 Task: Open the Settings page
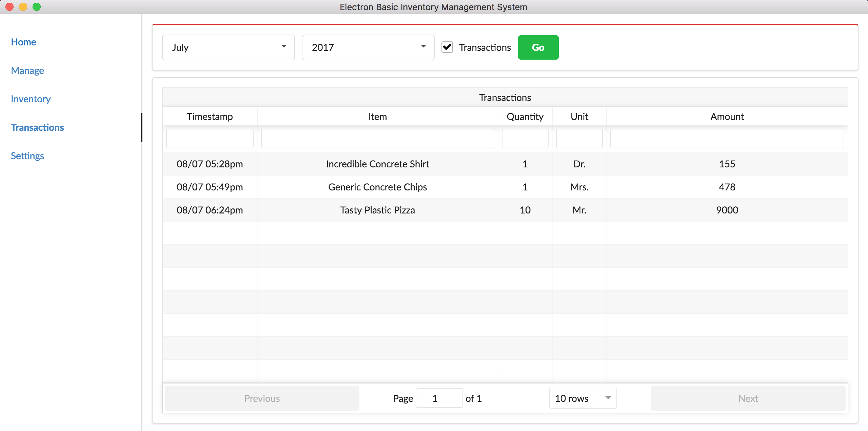click(x=27, y=156)
